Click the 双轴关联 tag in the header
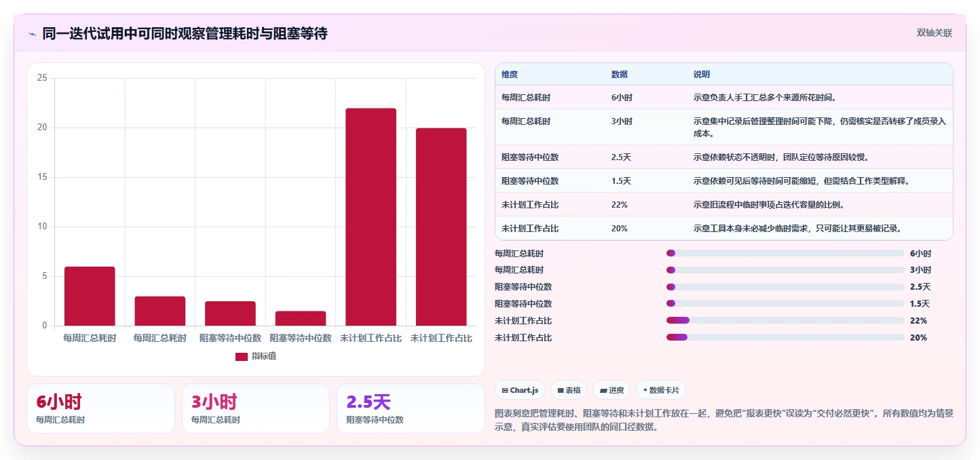 (935, 33)
